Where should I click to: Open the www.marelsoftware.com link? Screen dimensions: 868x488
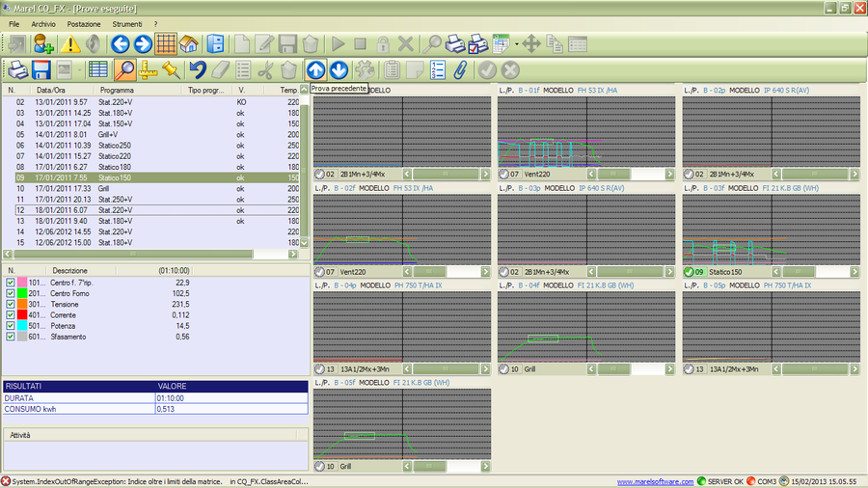(655, 481)
